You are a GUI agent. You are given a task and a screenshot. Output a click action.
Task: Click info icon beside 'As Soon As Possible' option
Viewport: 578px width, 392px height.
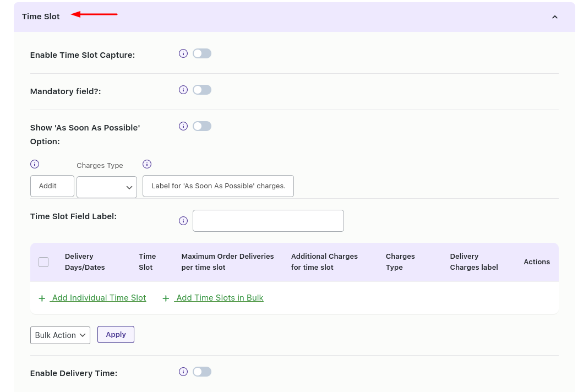pos(183,126)
